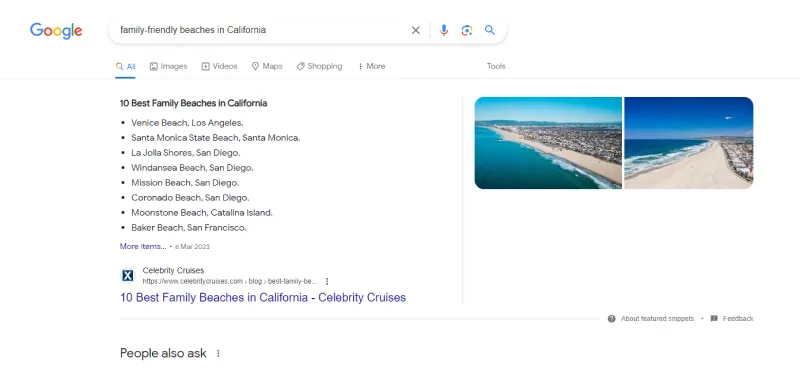Open the three-dot menu beside the Celebrity Cruises URL
This screenshot has width=800, height=373.
[327, 281]
